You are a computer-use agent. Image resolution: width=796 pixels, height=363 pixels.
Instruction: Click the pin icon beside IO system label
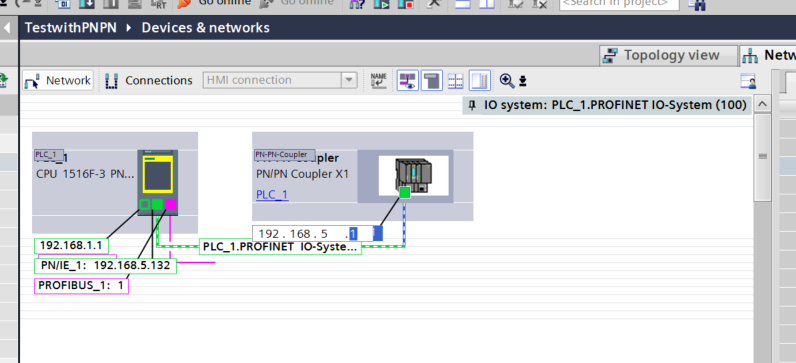[472, 105]
